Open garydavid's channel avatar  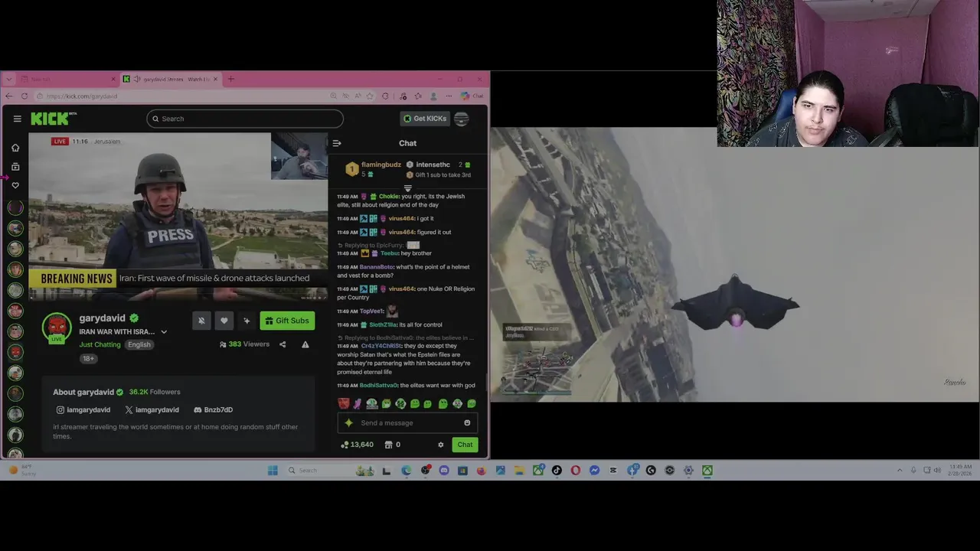(57, 327)
